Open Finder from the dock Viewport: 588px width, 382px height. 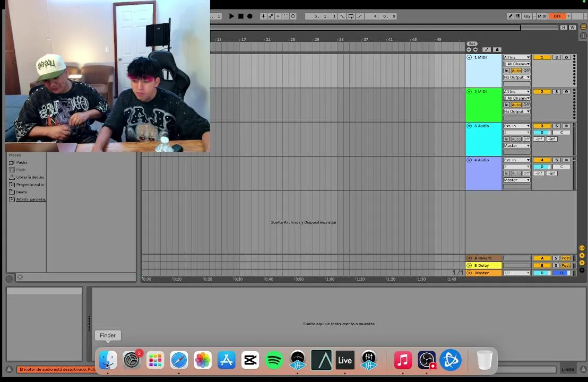tap(108, 360)
